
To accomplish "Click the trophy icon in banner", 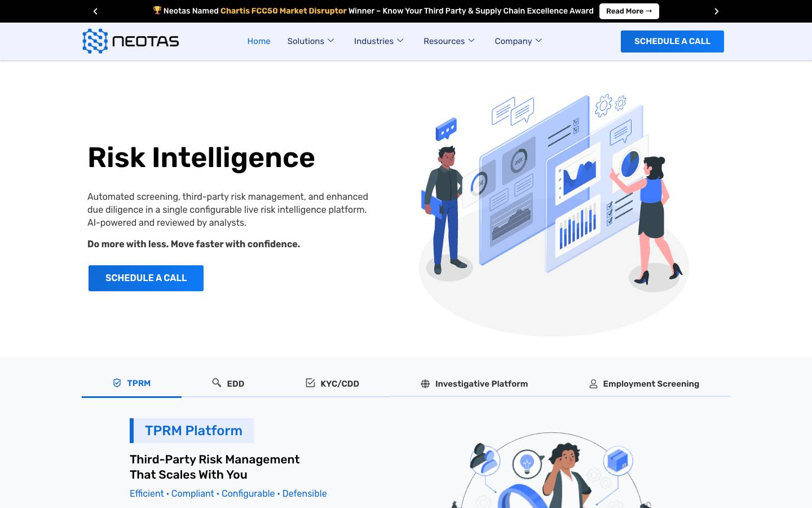I will pyautogui.click(x=157, y=10).
